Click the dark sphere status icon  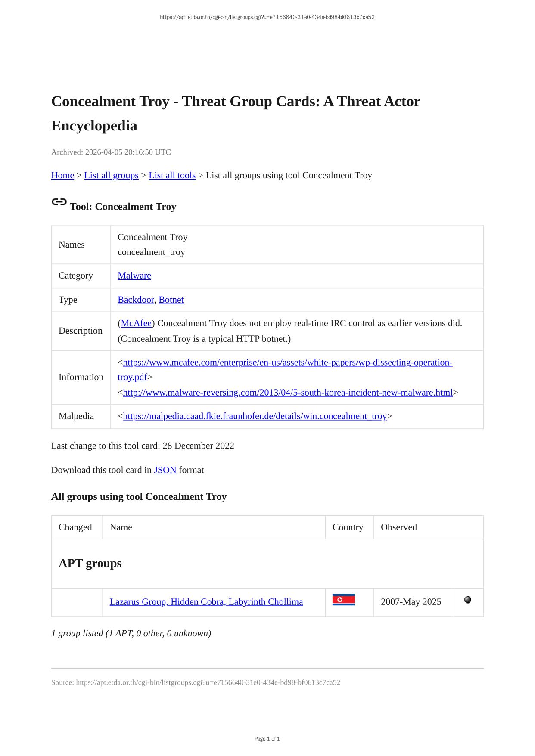pos(468,600)
